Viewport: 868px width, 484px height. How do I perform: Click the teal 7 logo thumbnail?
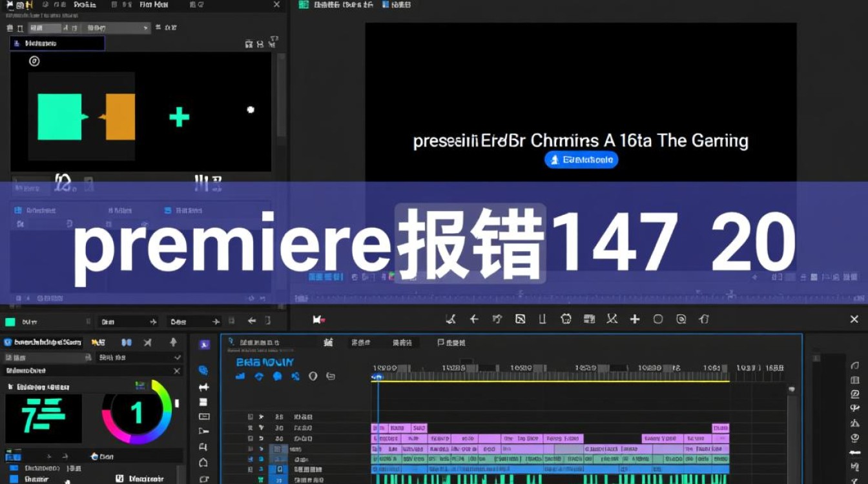point(43,418)
